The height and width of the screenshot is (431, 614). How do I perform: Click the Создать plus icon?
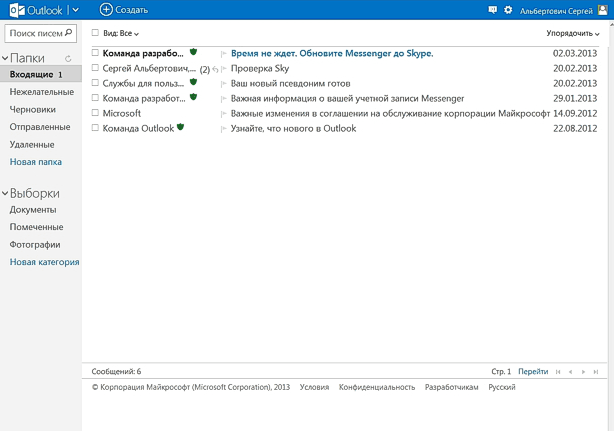106,9
